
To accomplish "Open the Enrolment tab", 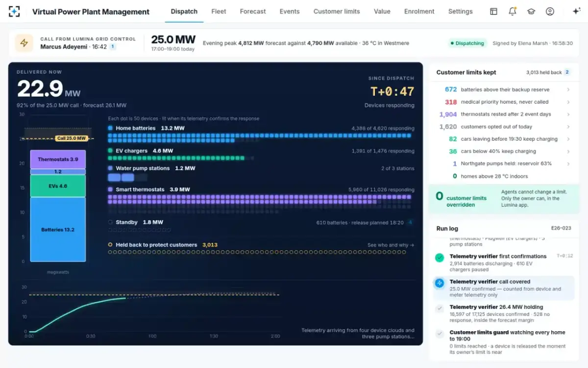I will pos(419,11).
